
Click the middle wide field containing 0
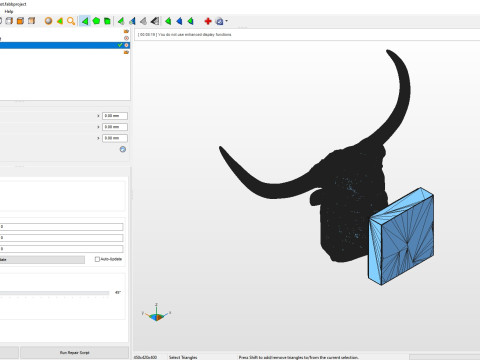pyautogui.click(x=61, y=238)
